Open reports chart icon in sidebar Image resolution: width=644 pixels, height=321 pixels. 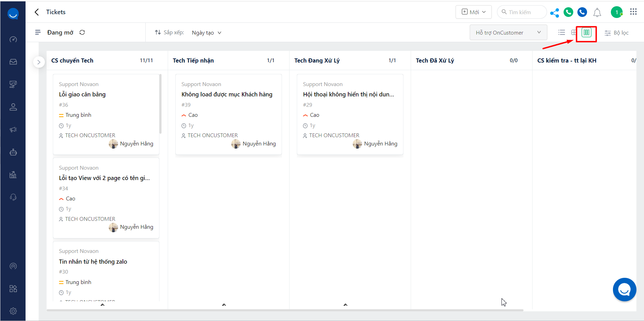(x=13, y=174)
